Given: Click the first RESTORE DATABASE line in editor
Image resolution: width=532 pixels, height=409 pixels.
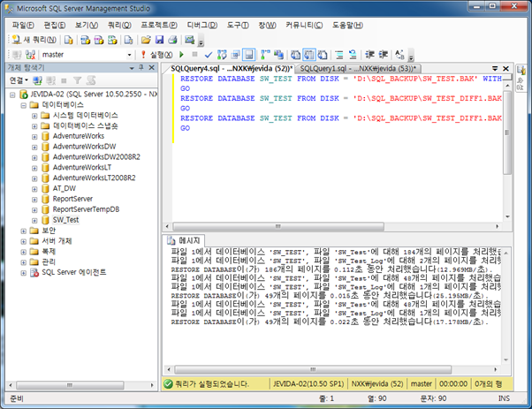Looking at the screenshot, I should click(341, 79).
